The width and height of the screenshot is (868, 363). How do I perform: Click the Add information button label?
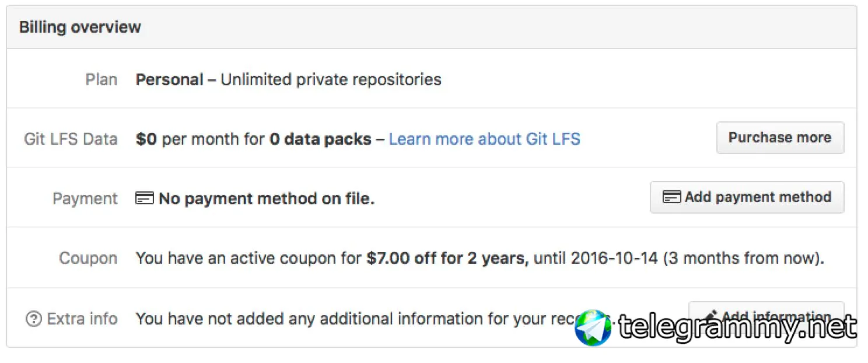click(x=776, y=317)
